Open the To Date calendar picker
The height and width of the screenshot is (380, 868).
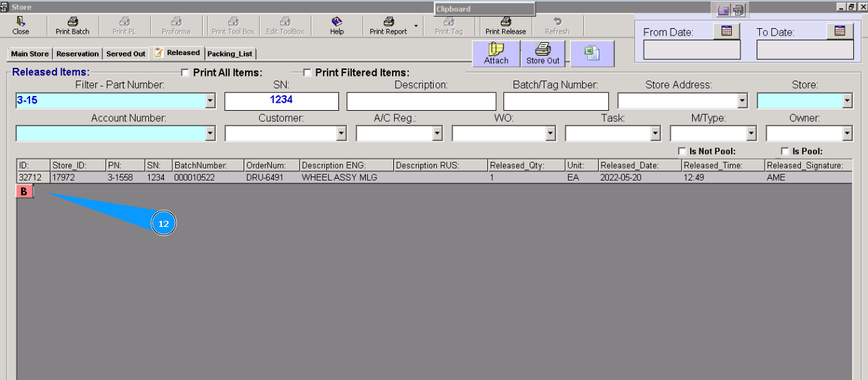(840, 31)
